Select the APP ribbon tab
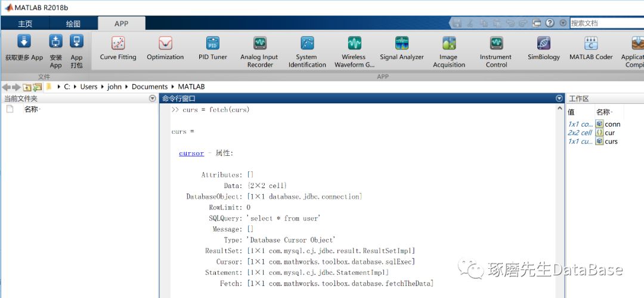The image size is (644, 298). click(x=122, y=23)
